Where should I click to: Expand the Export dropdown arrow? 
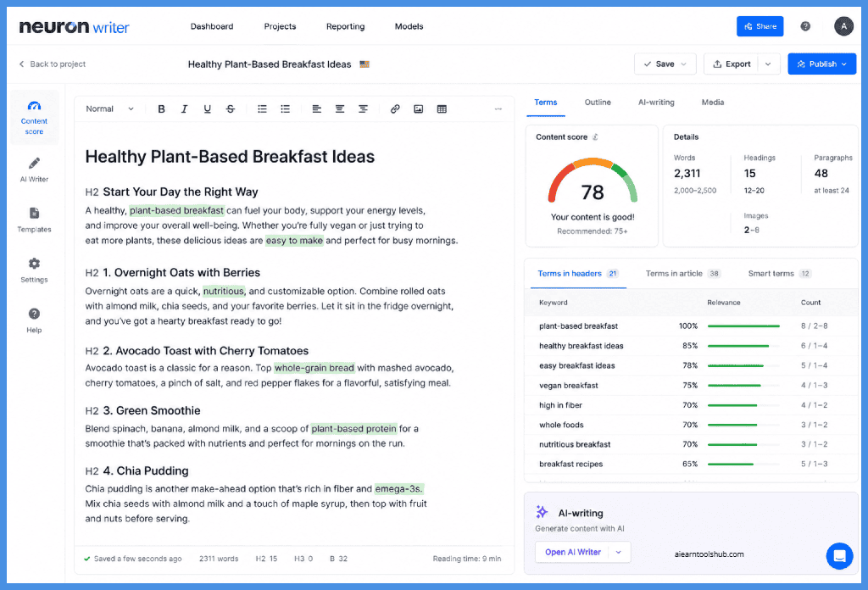click(x=768, y=64)
